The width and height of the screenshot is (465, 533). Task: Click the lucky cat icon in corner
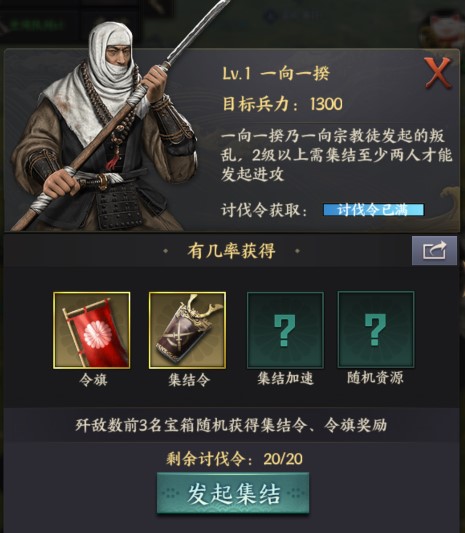coord(442,29)
